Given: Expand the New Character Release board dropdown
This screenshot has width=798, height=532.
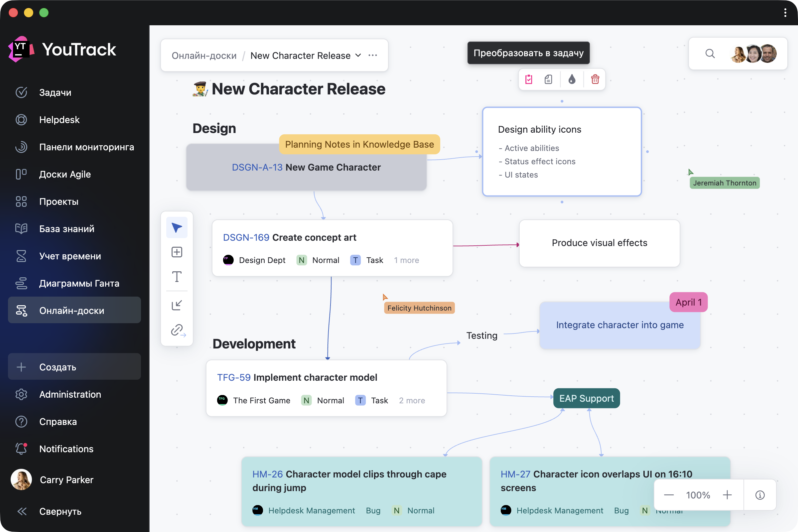Looking at the screenshot, I should 358,55.
